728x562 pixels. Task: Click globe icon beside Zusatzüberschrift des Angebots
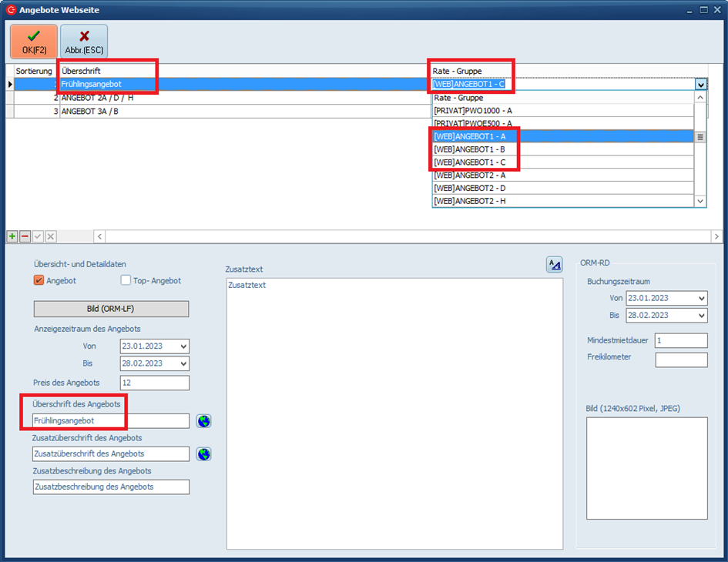pos(203,454)
